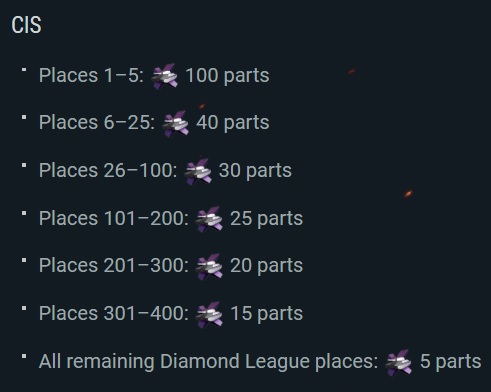The image size is (491, 392).
Task: Click the 'Places 1–5:' label
Action: coord(91,75)
